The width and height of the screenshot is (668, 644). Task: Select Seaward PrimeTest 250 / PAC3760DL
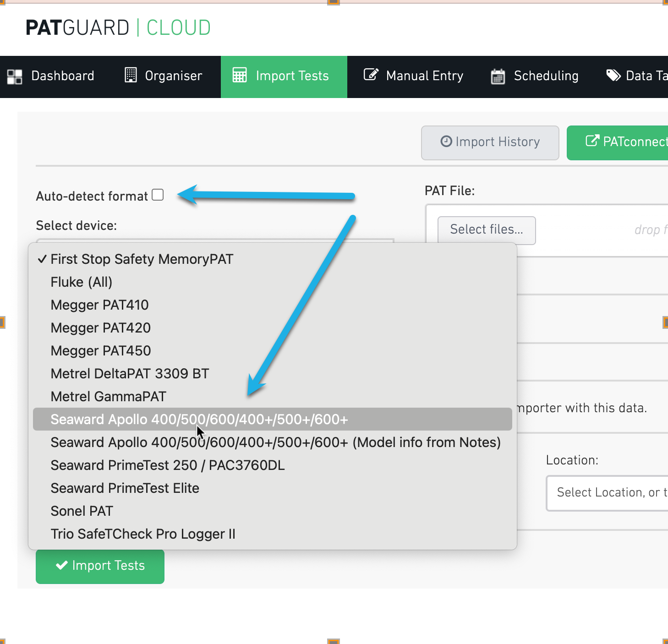(x=273, y=465)
